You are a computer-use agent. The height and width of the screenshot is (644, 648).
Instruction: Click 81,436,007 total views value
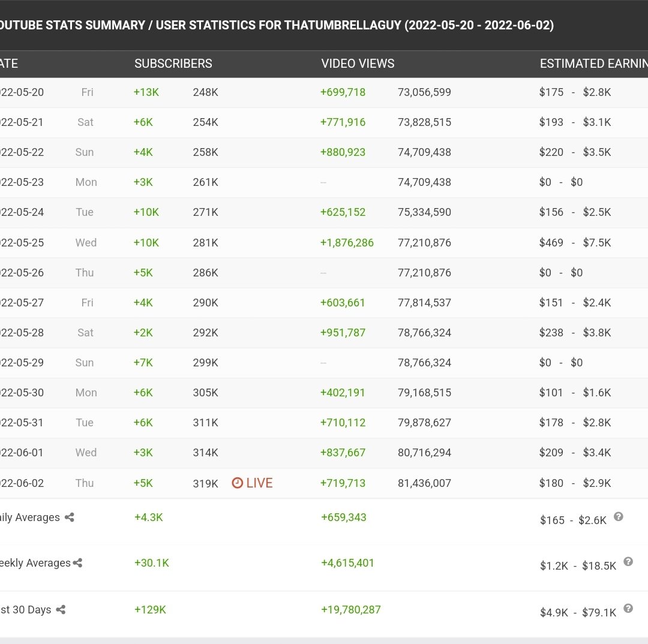(x=424, y=483)
